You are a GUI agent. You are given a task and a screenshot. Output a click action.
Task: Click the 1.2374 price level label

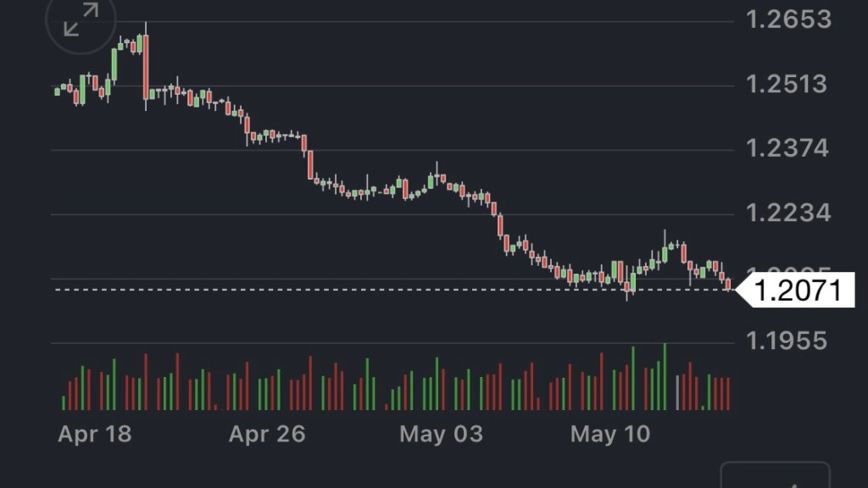pyautogui.click(x=788, y=148)
